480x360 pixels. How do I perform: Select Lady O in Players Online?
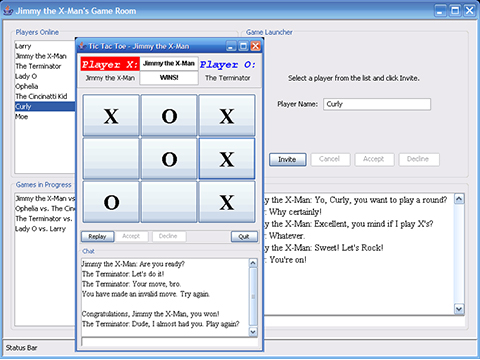45,76
